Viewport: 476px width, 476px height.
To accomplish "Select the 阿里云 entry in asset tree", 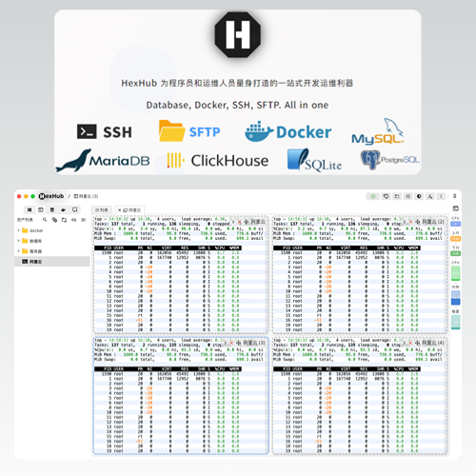I will (x=52, y=262).
